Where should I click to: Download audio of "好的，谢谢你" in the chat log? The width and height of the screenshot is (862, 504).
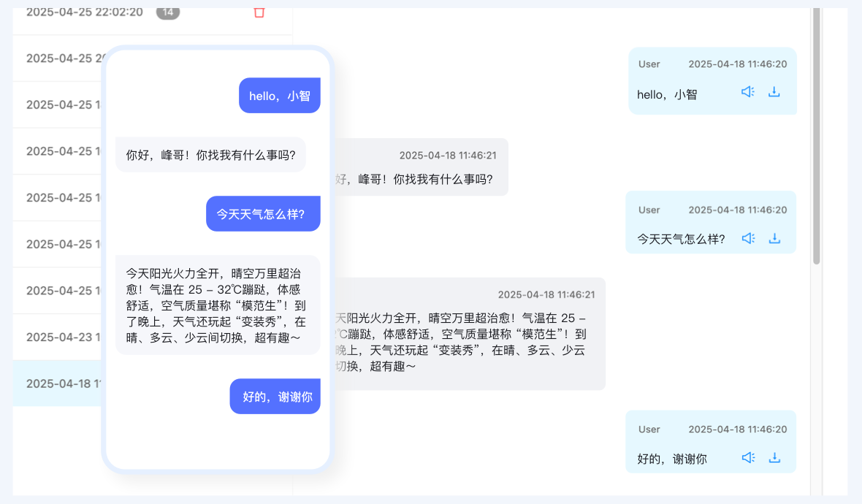774,457
